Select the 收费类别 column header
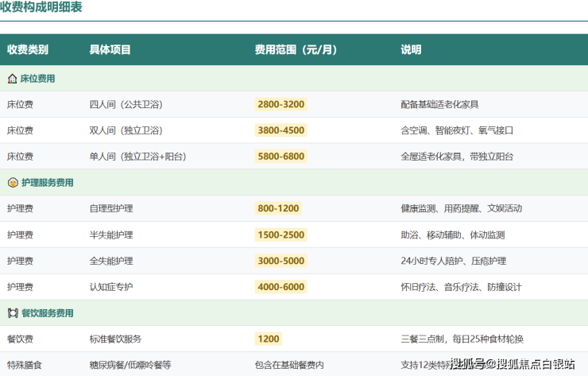The width and height of the screenshot is (588, 376). tap(28, 49)
